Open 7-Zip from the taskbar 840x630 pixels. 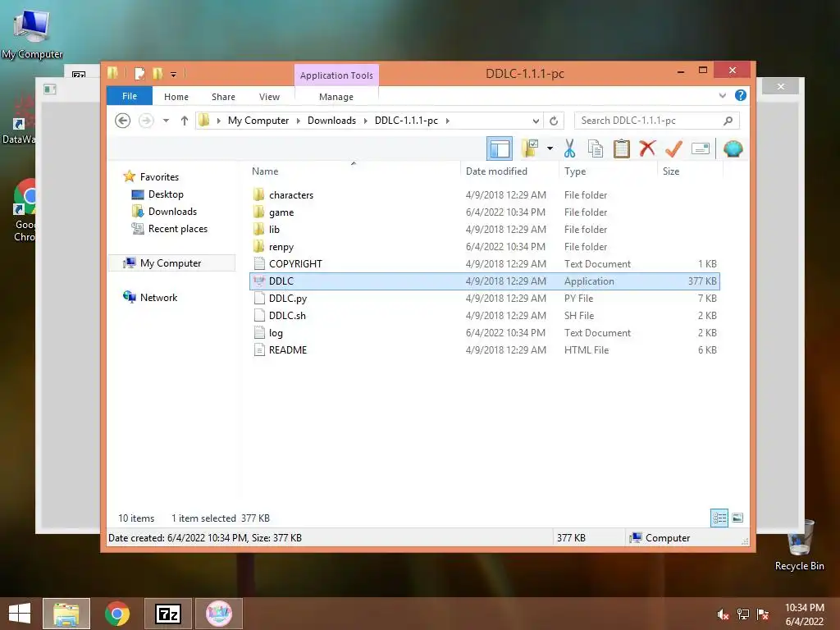[167, 614]
